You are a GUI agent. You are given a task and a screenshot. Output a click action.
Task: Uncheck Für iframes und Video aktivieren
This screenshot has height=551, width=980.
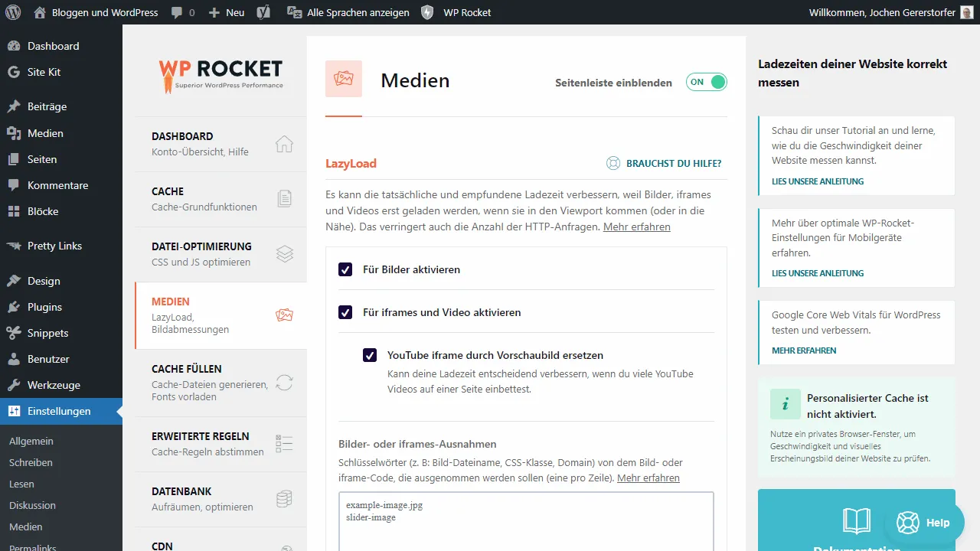(x=345, y=312)
